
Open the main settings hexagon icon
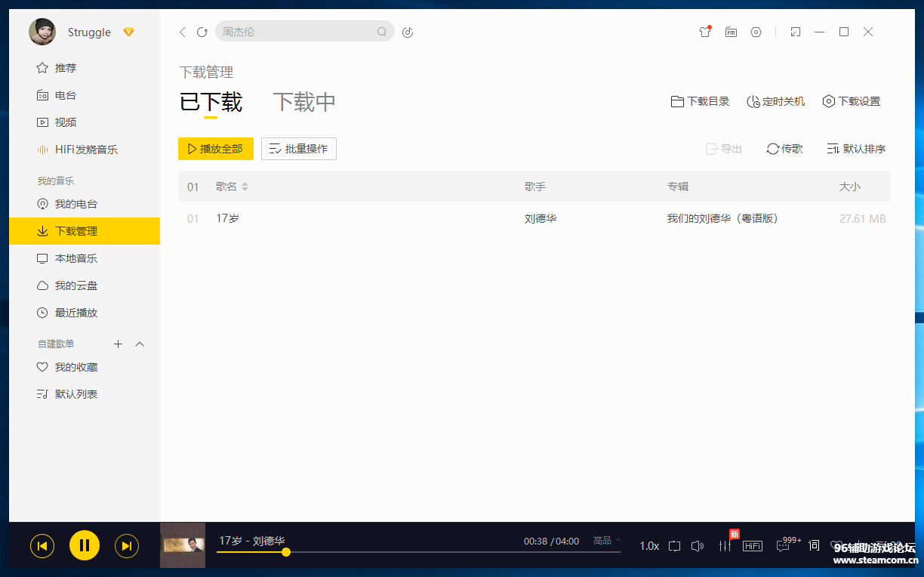click(756, 32)
